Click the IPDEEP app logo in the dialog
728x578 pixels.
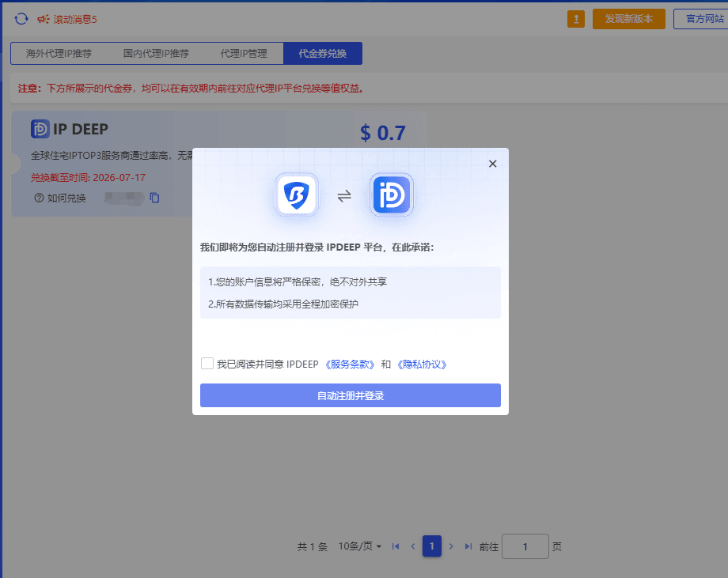point(392,195)
